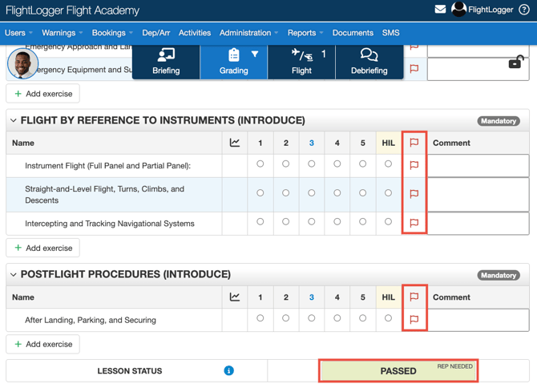Click comment field for Instrument Flight
The height and width of the screenshot is (392, 537).
[x=478, y=165]
